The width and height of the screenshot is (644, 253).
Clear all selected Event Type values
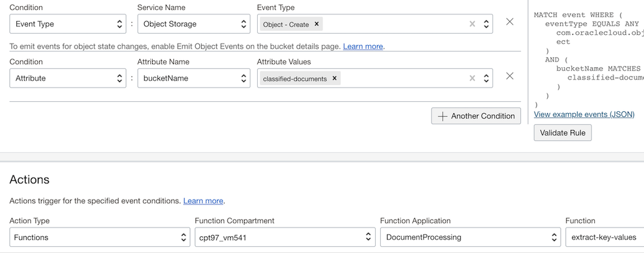coord(472,24)
